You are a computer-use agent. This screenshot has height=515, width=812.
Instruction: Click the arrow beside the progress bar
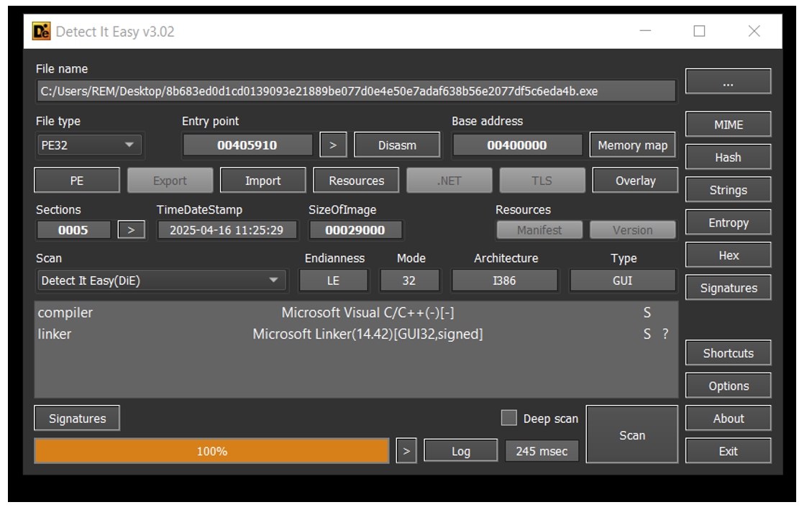coord(406,451)
